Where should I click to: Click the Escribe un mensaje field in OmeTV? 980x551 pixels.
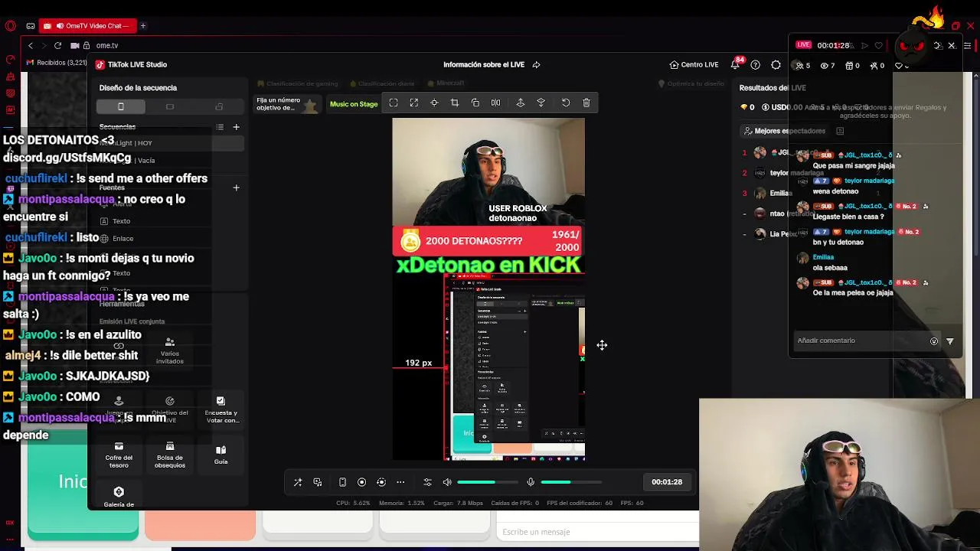click(599, 532)
